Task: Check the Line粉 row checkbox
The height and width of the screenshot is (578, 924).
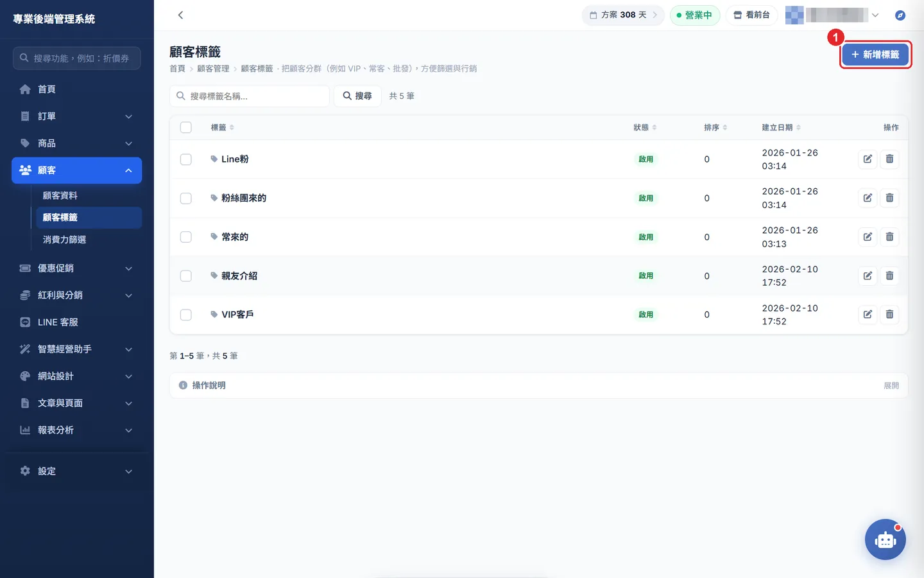Action: point(186,159)
